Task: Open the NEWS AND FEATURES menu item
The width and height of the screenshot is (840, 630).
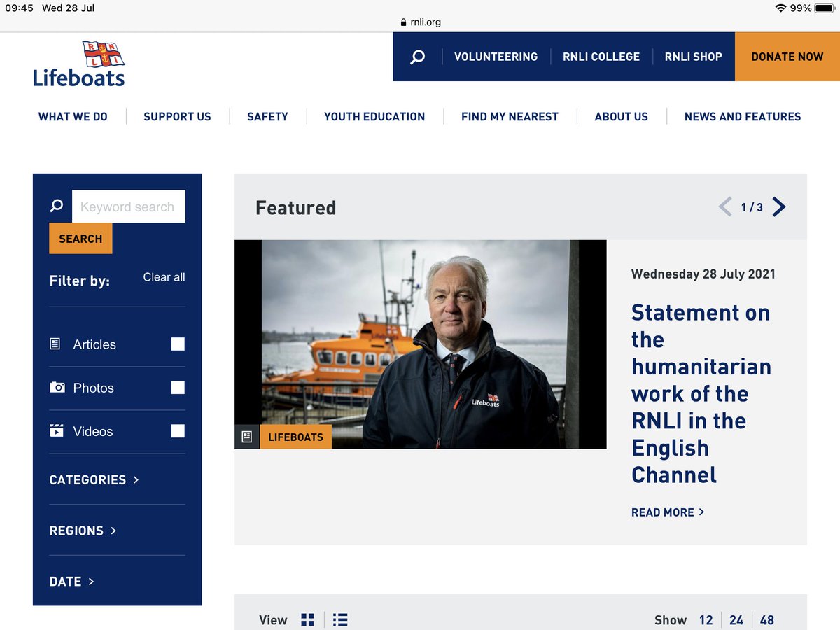Action: pos(742,117)
